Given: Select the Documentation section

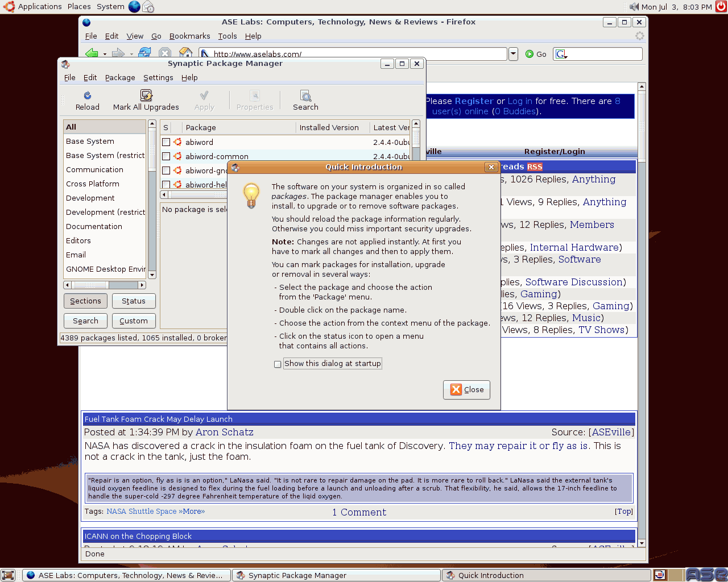Looking at the screenshot, I should [x=105, y=227].
